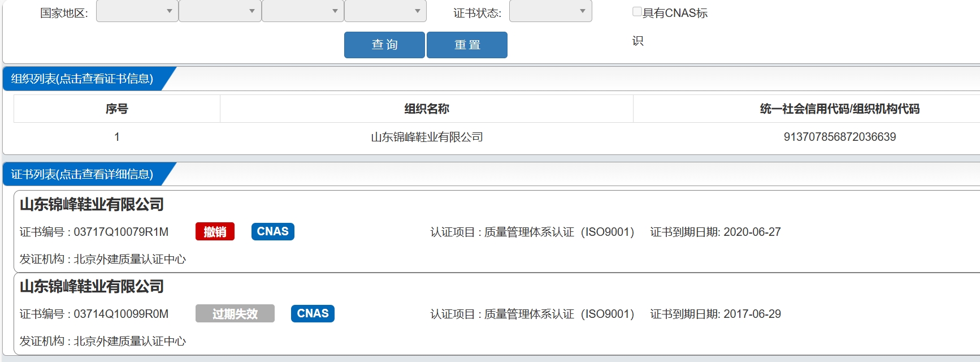Click credit code 913707856872036639

click(840, 137)
